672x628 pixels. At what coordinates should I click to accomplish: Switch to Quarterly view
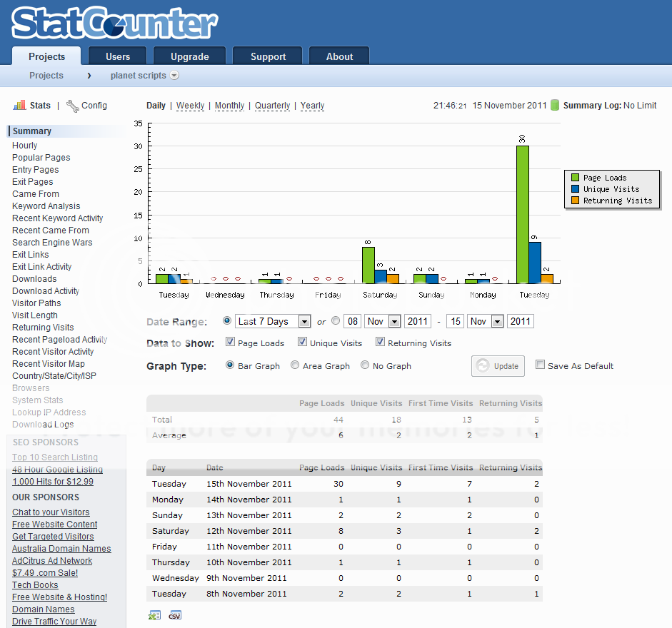(x=273, y=106)
